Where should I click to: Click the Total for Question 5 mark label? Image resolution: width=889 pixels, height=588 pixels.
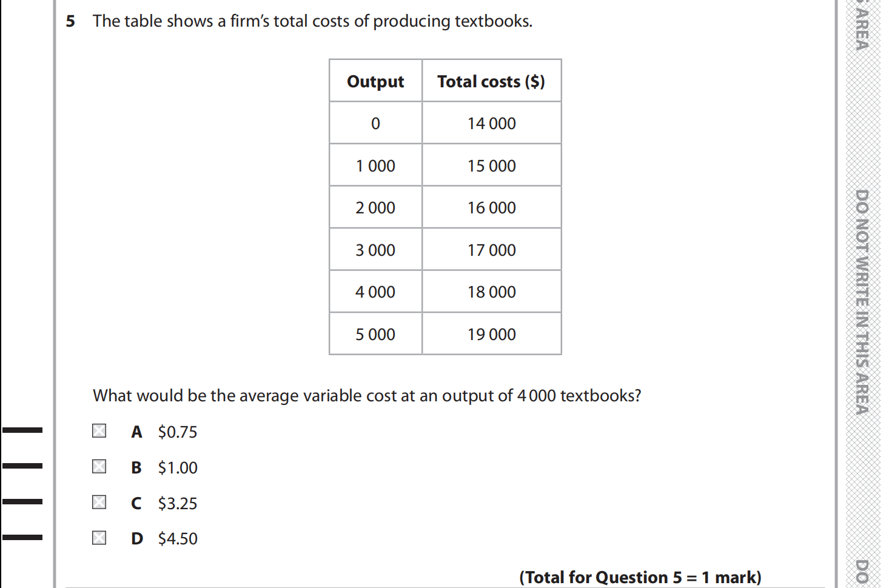[x=640, y=577]
